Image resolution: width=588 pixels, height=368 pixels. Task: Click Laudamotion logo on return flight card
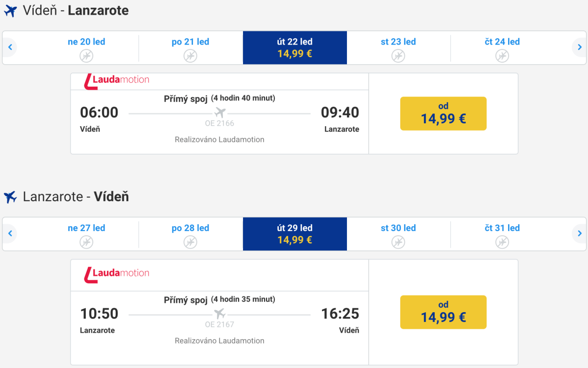(x=117, y=274)
